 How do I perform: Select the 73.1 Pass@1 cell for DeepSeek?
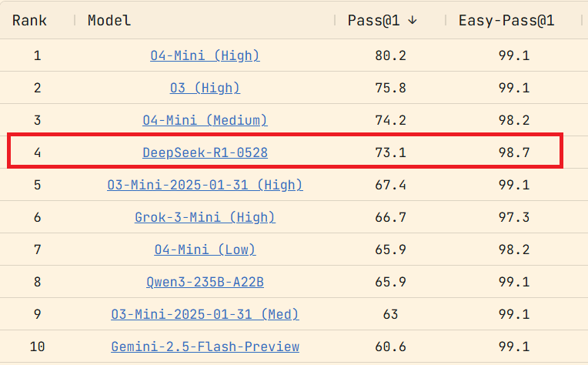[x=390, y=152]
